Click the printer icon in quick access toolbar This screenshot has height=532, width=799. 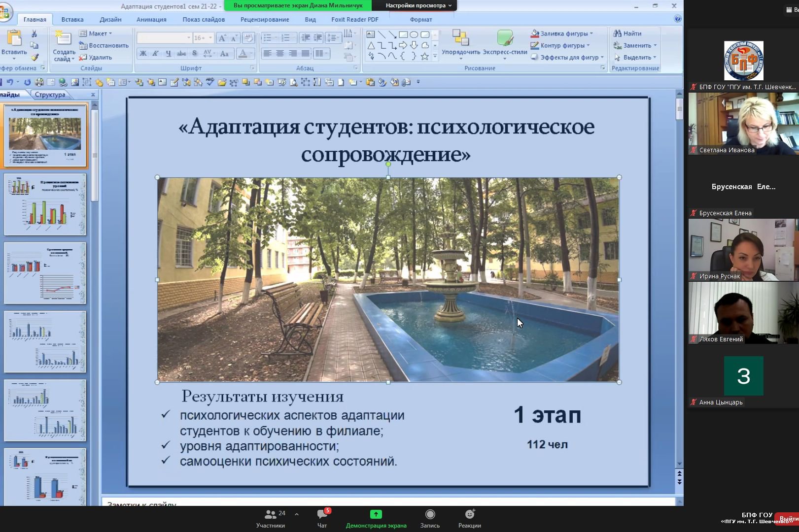[x=39, y=82]
